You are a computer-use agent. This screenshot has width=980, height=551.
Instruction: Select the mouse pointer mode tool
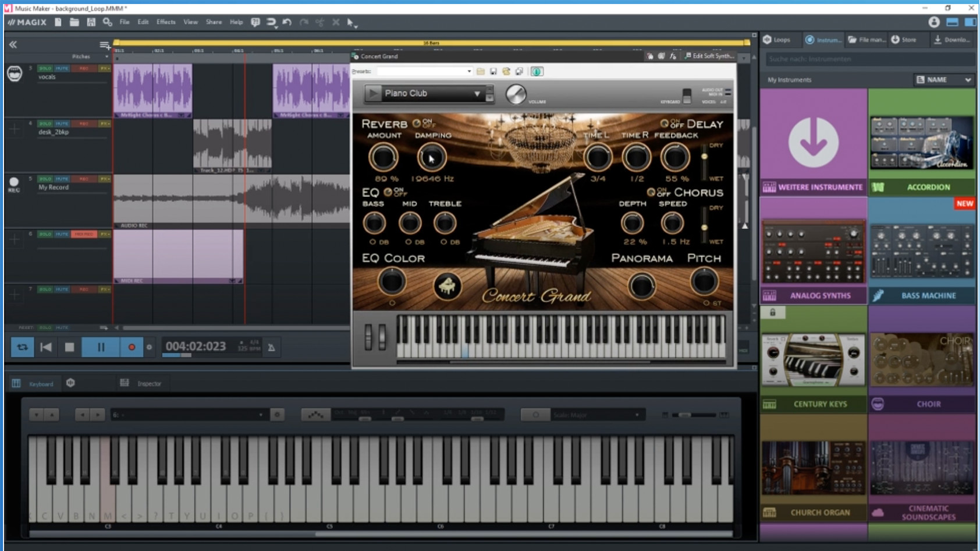coord(351,23)
